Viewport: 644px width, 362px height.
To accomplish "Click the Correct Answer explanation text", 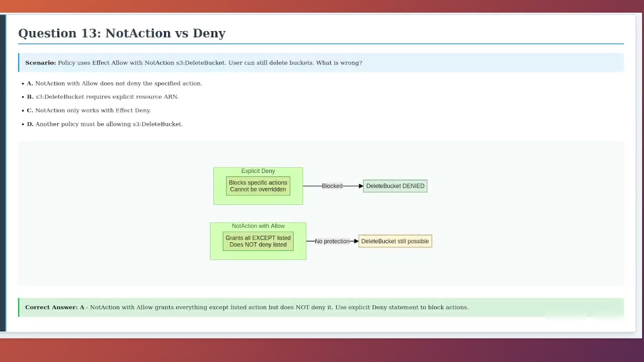I will pyautogui.click(x=247, y=307).
